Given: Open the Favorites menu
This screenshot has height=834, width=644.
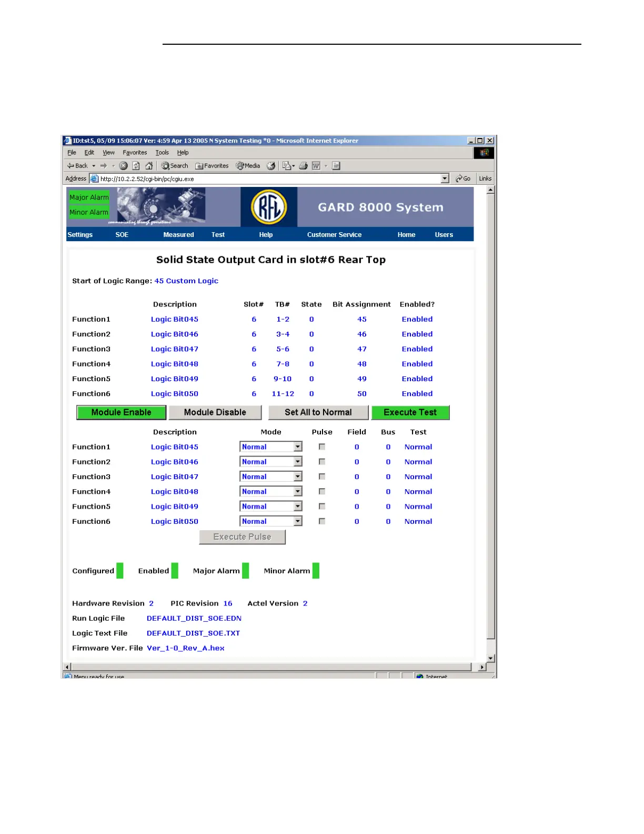Looking at the screenshot, I should tap(135, 153).
